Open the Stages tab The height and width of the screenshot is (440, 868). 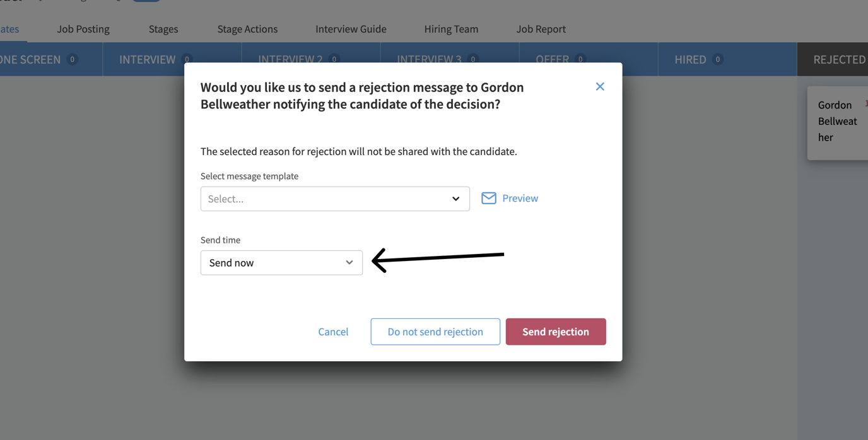click(x=163, y=29)
